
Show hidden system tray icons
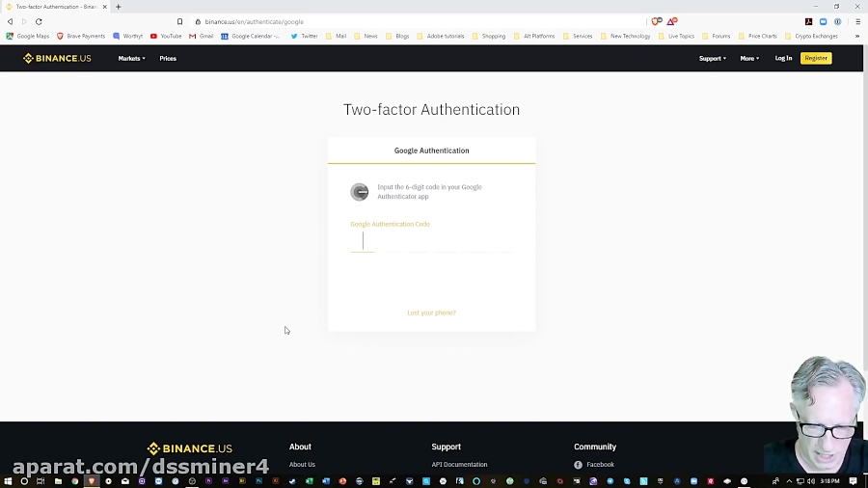click(x=789, y=481)
